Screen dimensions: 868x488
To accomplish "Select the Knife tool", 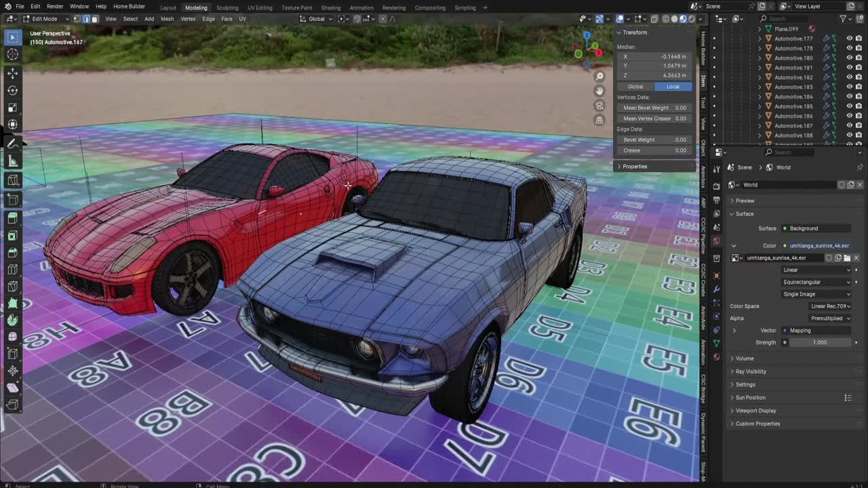I will pos(12,287).
